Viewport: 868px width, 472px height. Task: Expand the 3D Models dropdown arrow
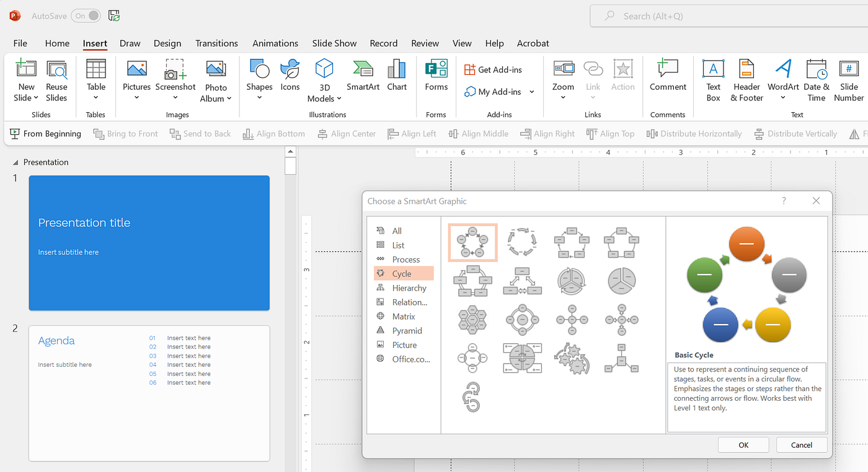(339, 98)
